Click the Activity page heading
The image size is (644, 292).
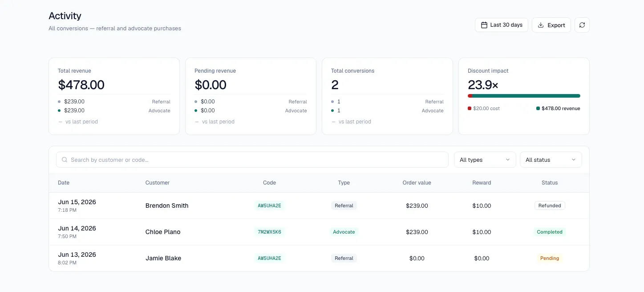[65, 16]
